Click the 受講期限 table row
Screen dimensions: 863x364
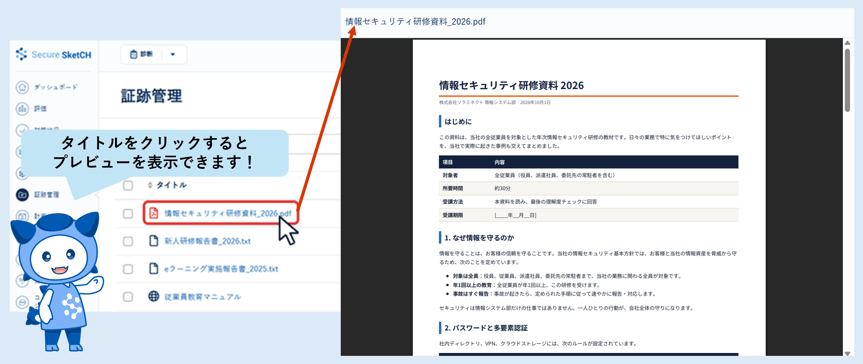(588, 215)
